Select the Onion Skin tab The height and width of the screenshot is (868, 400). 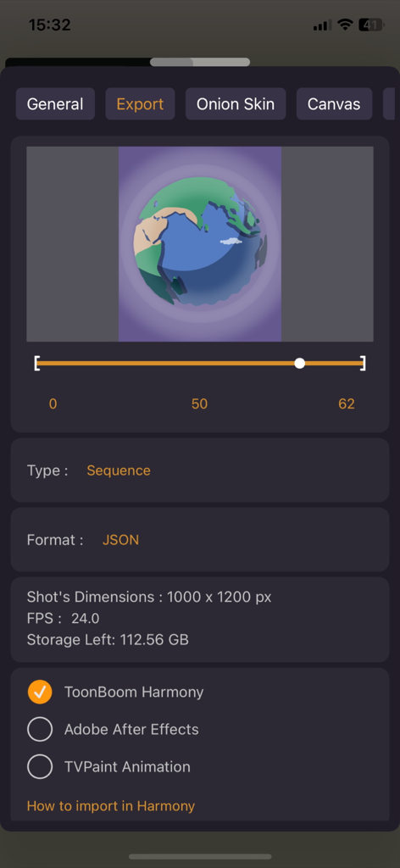pos(236,104)
